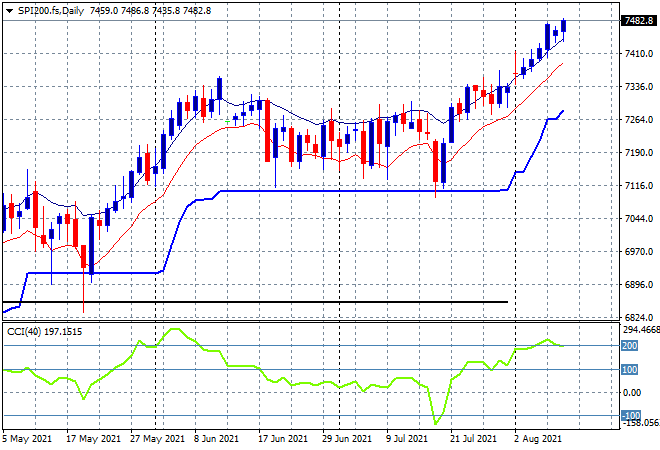
Task: Click the 6896.0 price axis label
Action: [x=639, y=285]
